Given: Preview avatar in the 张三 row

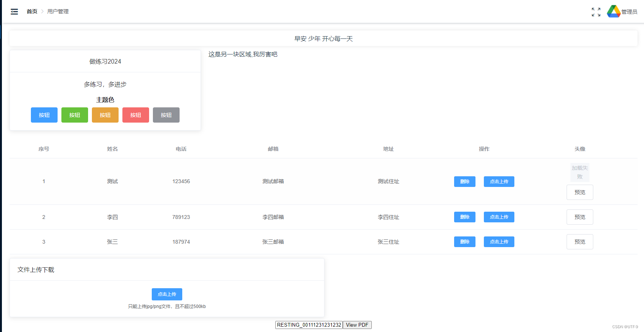Looking at the screenshot, I should [x=580, y=242].
